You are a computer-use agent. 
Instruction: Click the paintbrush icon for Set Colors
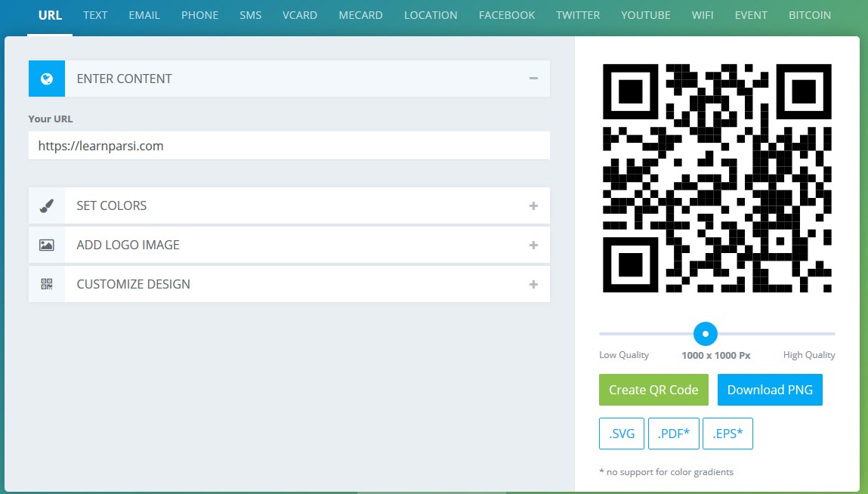(x=47, y=205)
